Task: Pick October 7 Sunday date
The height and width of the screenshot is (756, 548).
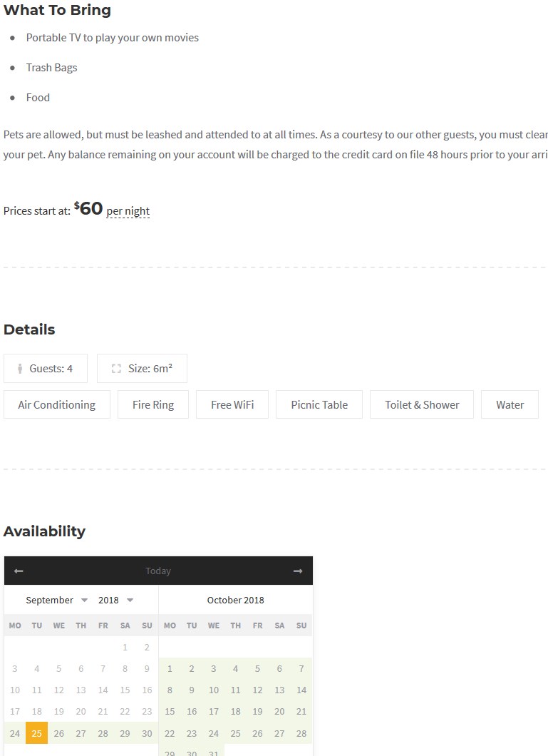Action: 301,669
